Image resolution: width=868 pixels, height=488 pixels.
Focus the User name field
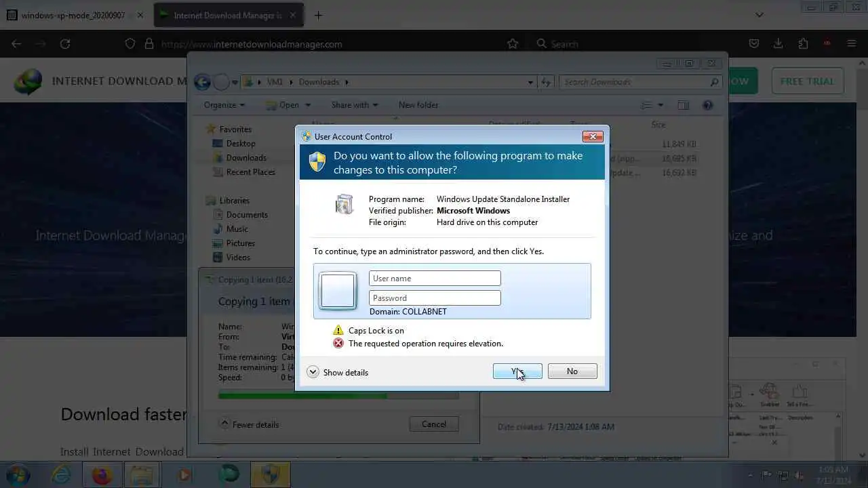pos(435,278)
